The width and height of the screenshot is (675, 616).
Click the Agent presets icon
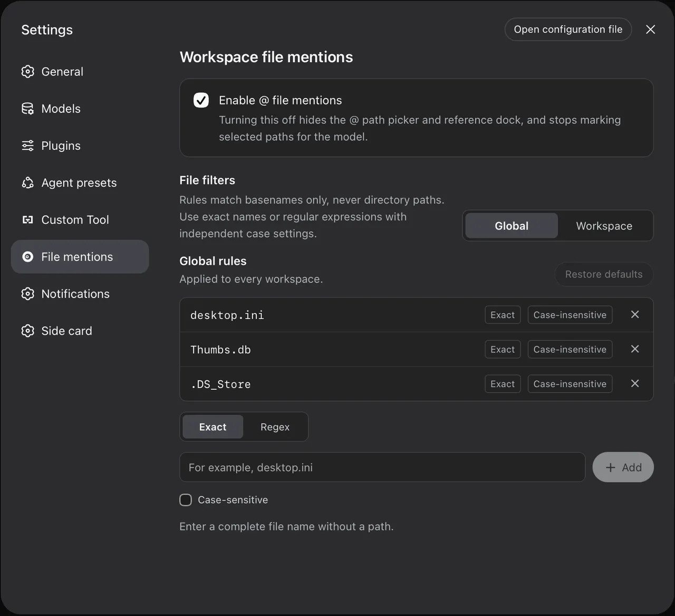[27, 182]
